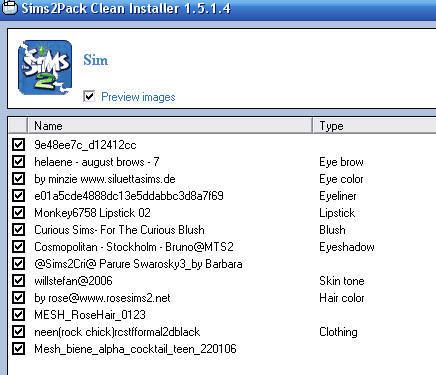Uncheck Cosmopolitan Stockholm eyeshadow checkbox

point(18,247)
